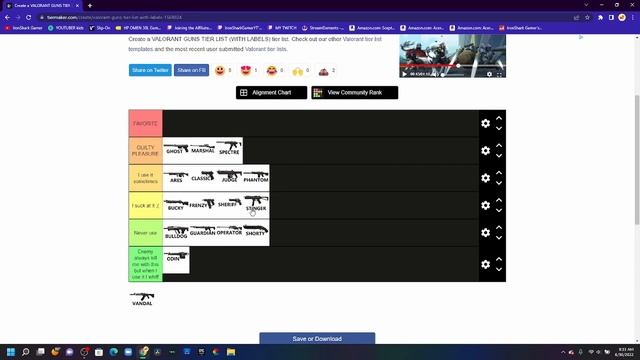Select the Ghost gun tile
Screen dimensions: 640x360
pyautogui.click(x=176, y=151)
